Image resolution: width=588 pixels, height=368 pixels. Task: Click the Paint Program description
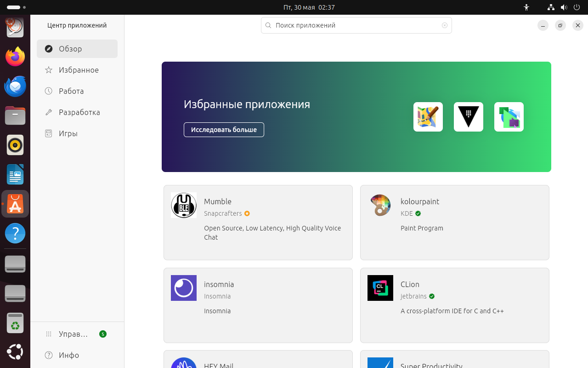(422, 228)
